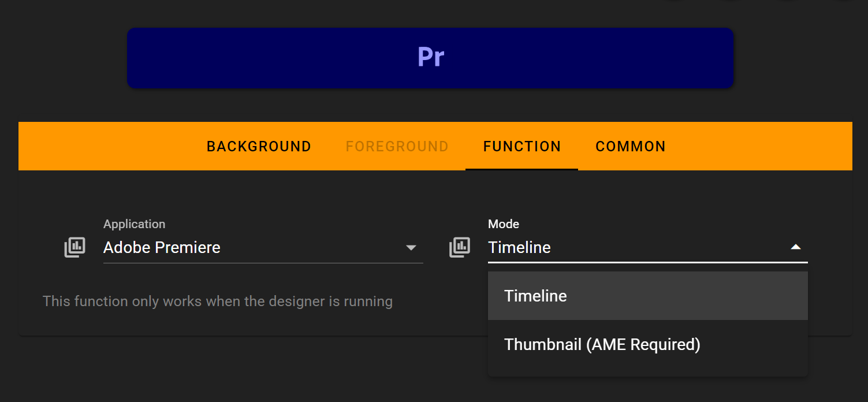The height and width of the screenshot is (402, 868).
Task: Click the Mode field showing Timeline
Action: point(647,248)
